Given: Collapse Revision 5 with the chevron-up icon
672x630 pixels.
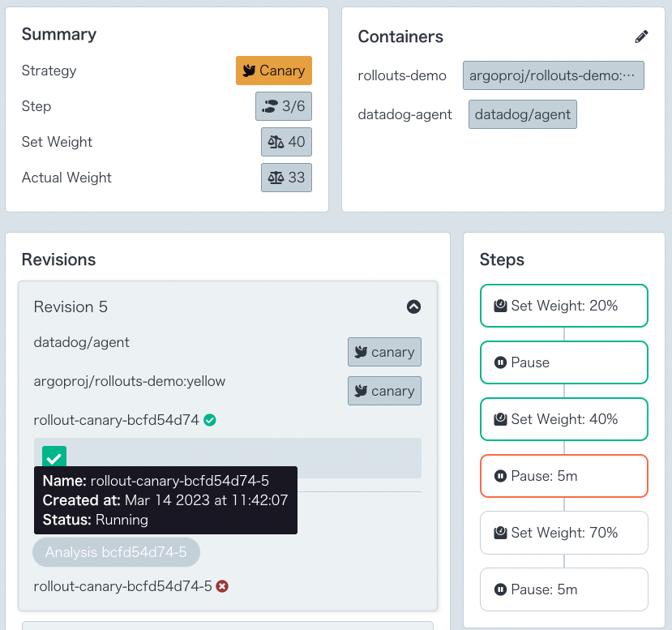Looking at the screenshot, I should [x=413, y=306].
